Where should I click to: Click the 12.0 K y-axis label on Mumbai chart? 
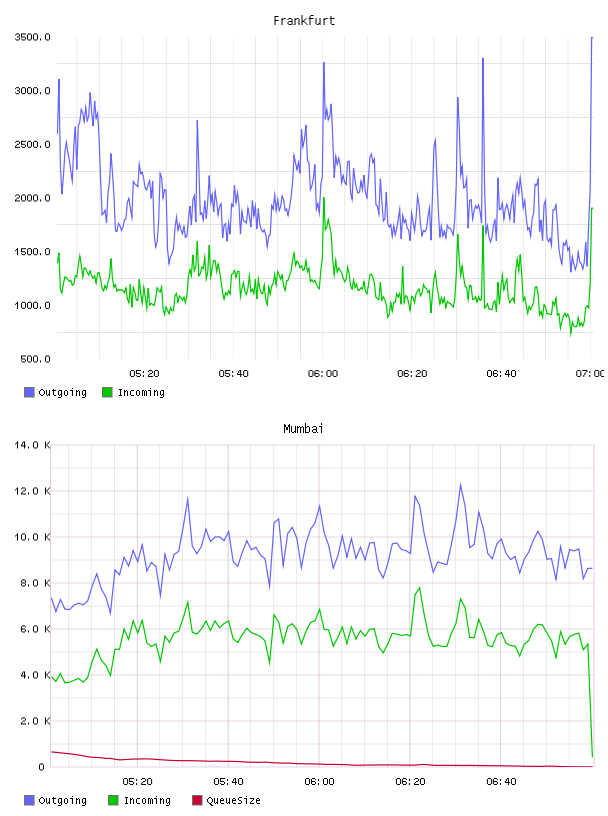coord(32,491)
